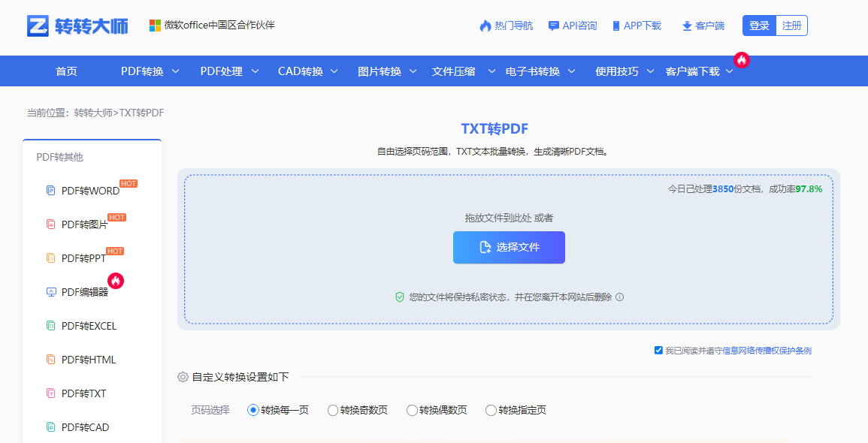Open the 热门导航 link

click(x=514, y=26)
